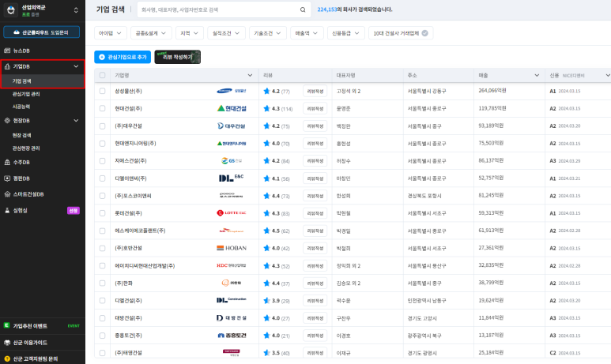611x364 pixels.
Task: Expand the 지역 filter dropdown
Action: point(190,33)
